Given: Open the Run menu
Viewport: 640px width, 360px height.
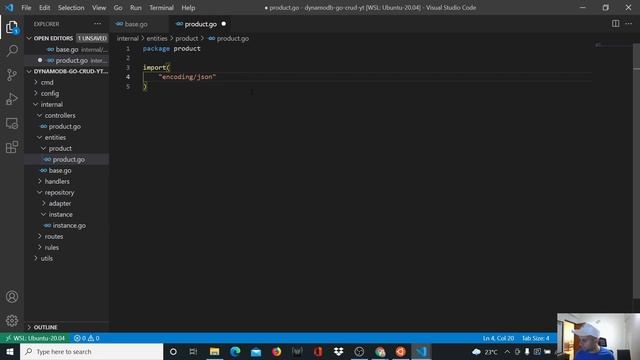Looking at the screenshot, I should point(136,8).
